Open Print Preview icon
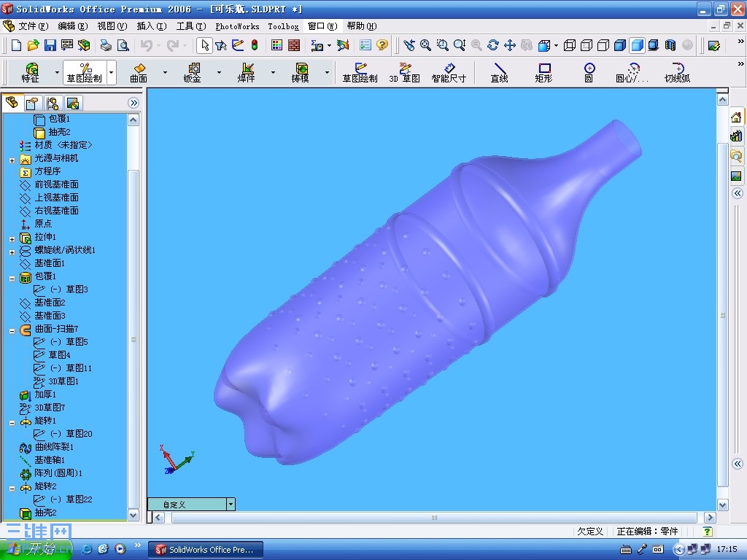The image size is (747, 560). coord(123,45)
